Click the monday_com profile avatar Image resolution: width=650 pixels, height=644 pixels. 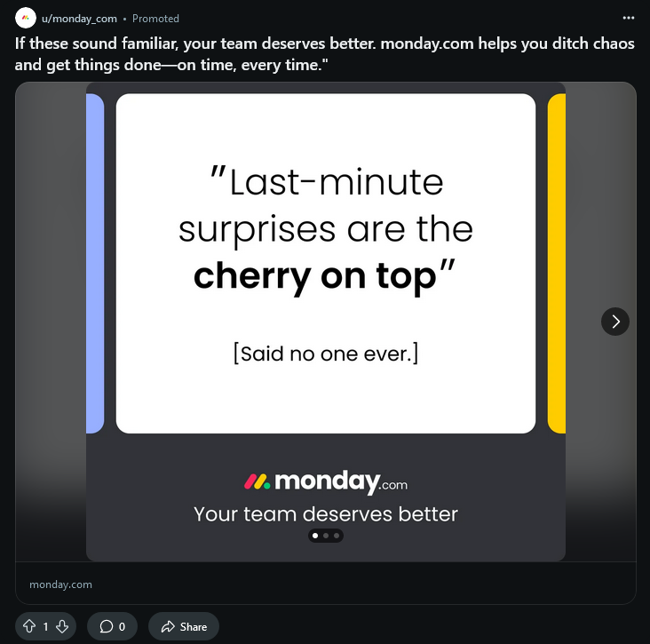click(x=26, y=18)
